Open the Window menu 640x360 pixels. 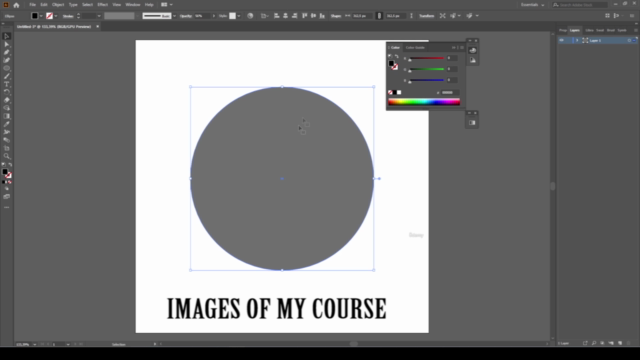point(133,5)
